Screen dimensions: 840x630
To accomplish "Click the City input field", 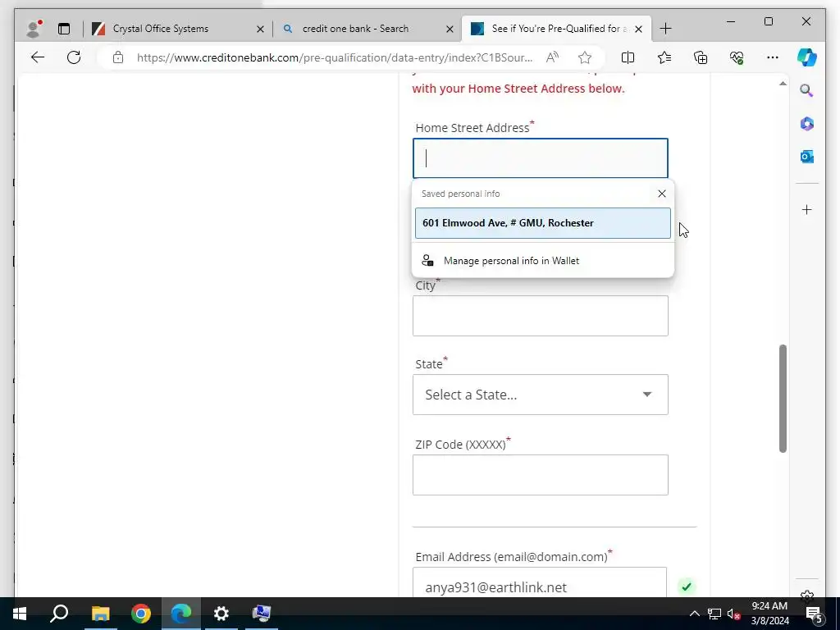I will point(540,316).
